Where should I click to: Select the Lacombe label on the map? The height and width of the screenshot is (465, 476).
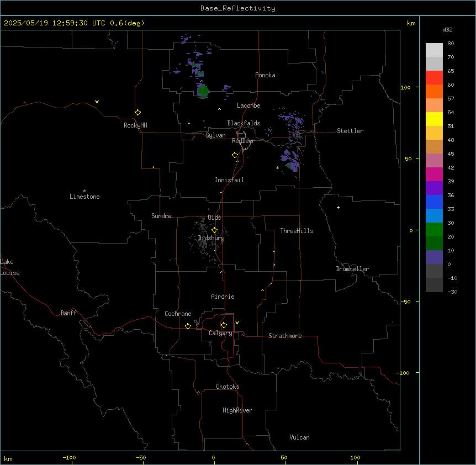click(248, 105)
